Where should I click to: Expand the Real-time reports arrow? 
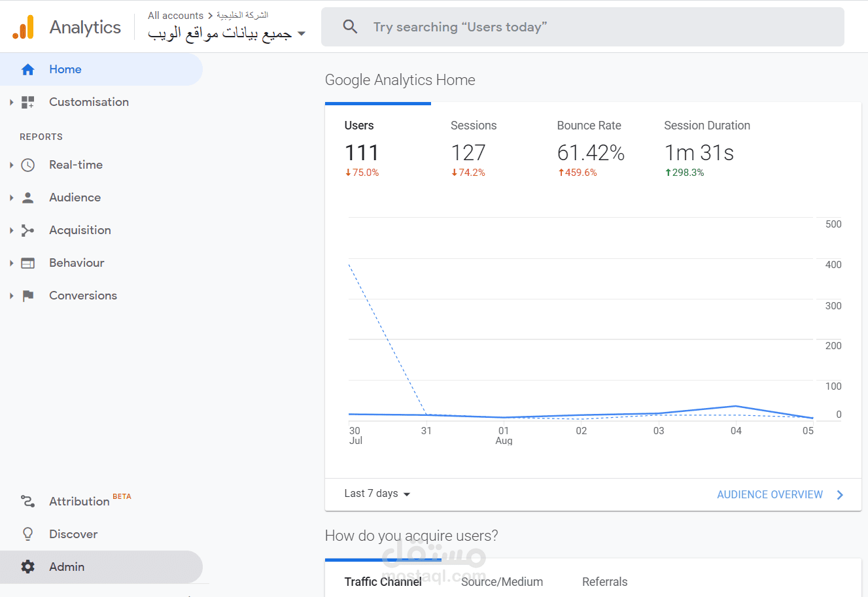(11, 165)
